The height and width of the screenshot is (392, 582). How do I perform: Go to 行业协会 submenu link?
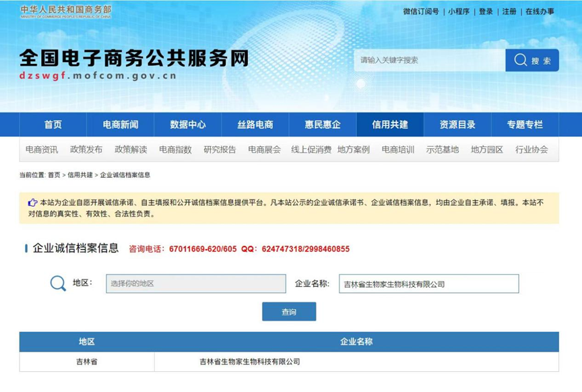pos(531,150)
